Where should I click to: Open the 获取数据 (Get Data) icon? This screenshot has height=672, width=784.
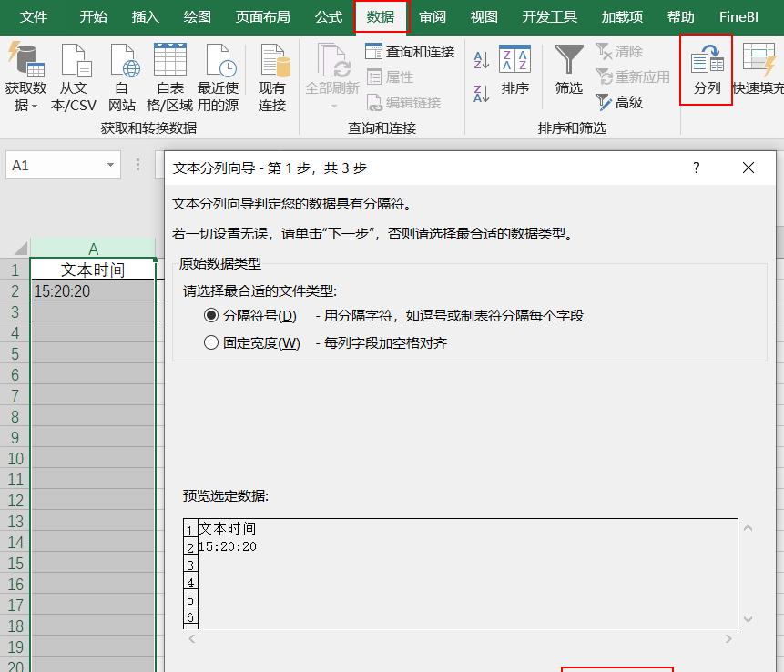click(x=25, y=59)
